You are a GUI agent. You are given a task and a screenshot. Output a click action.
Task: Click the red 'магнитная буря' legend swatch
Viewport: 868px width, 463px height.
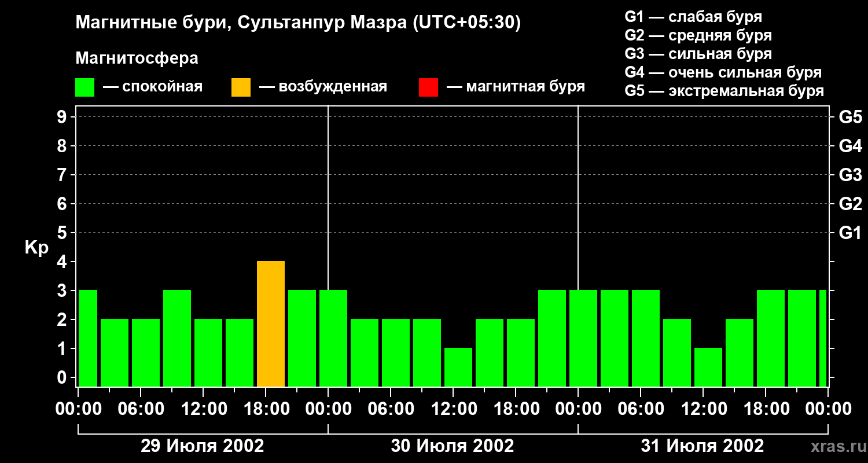click(x=428, y=87)
